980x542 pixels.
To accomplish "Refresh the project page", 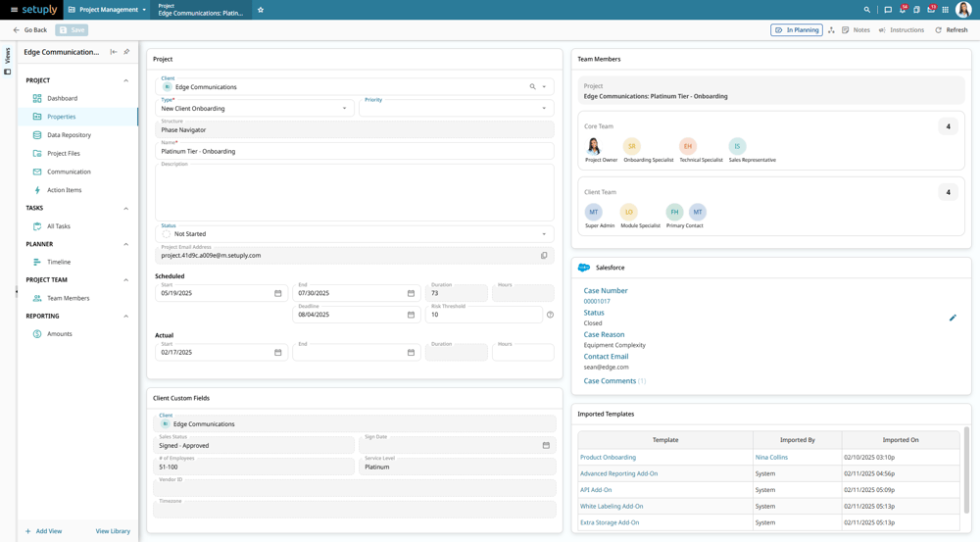I will [952, 30].
